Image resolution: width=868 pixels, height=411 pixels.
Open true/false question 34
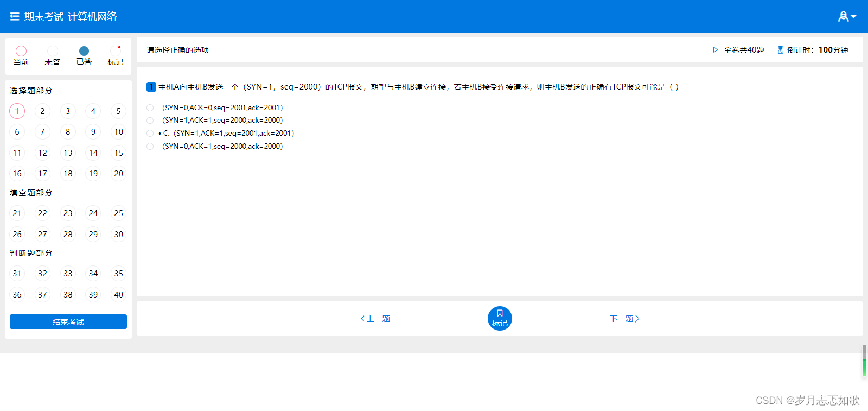point(93,274)
